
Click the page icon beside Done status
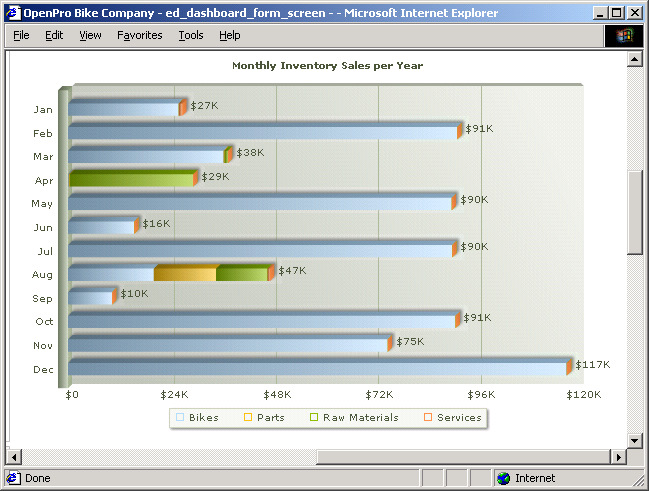click(x=13, y=478)
